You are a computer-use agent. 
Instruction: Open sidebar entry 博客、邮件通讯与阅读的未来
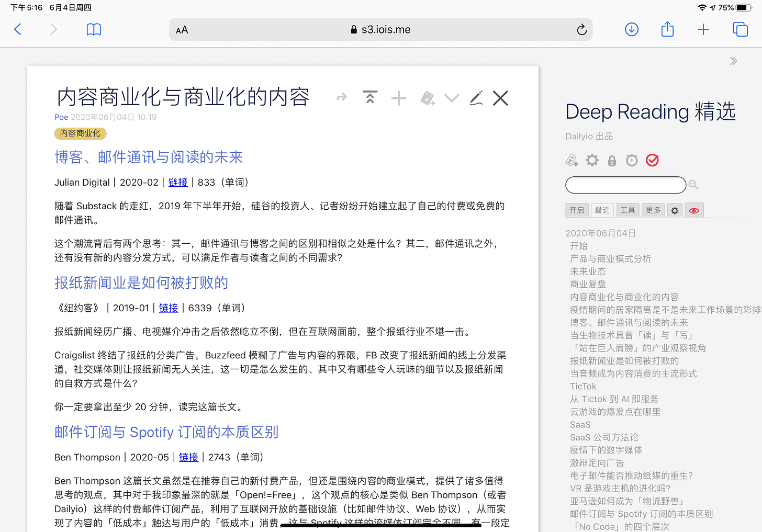pos(629,322)
